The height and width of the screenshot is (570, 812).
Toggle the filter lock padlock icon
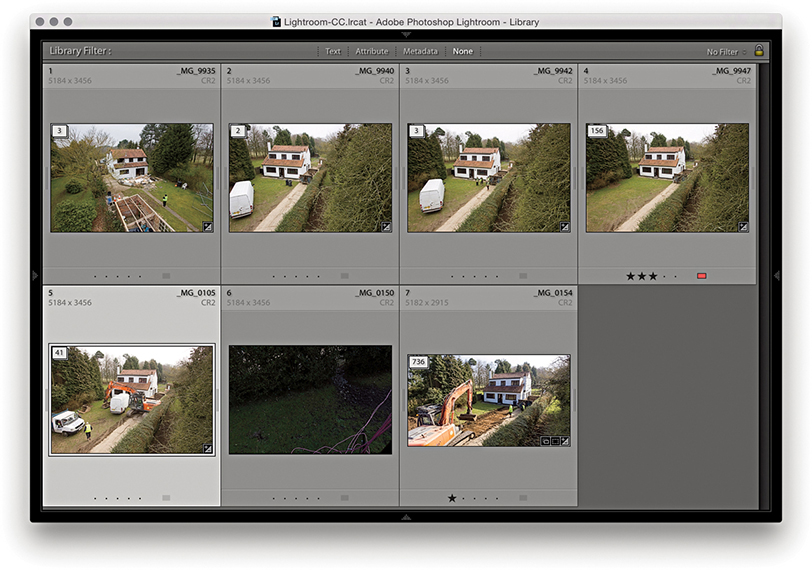click(x=759, y=50)
